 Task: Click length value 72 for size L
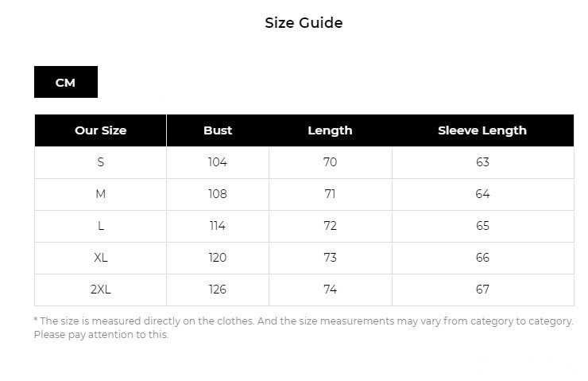click(330, 226)
